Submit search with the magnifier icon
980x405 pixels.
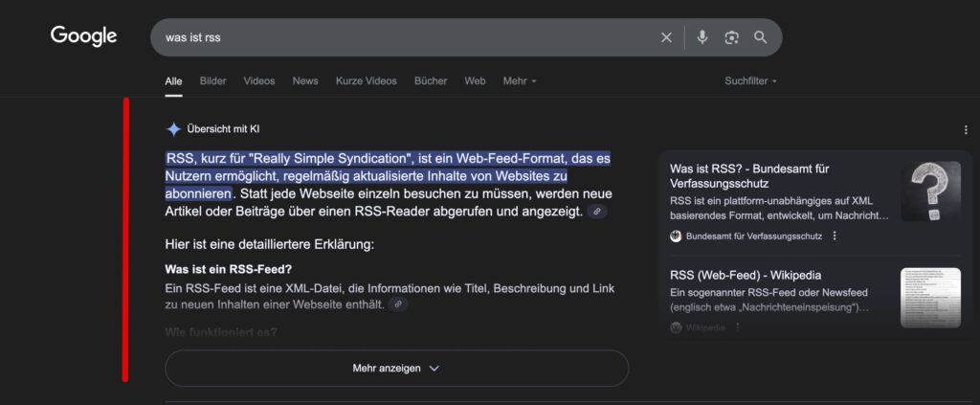760,37
